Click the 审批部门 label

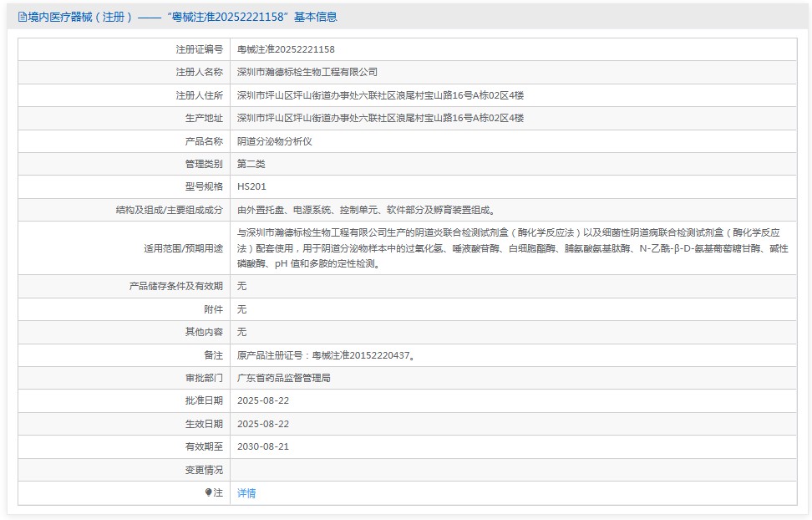(x=204, y=379)
